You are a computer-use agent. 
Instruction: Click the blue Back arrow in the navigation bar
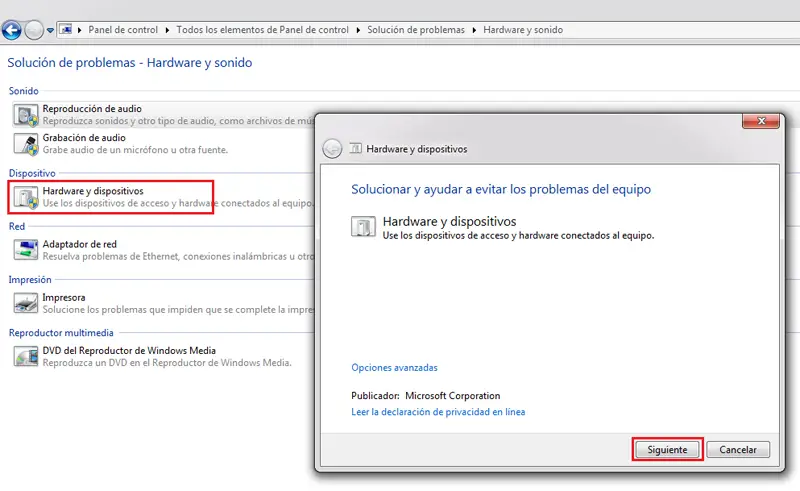12,30
